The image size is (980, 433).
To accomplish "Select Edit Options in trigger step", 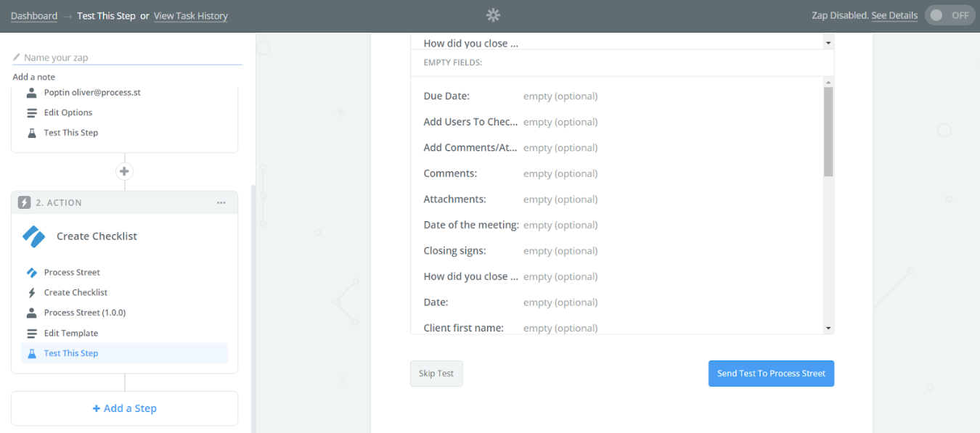I will point(68,112).
